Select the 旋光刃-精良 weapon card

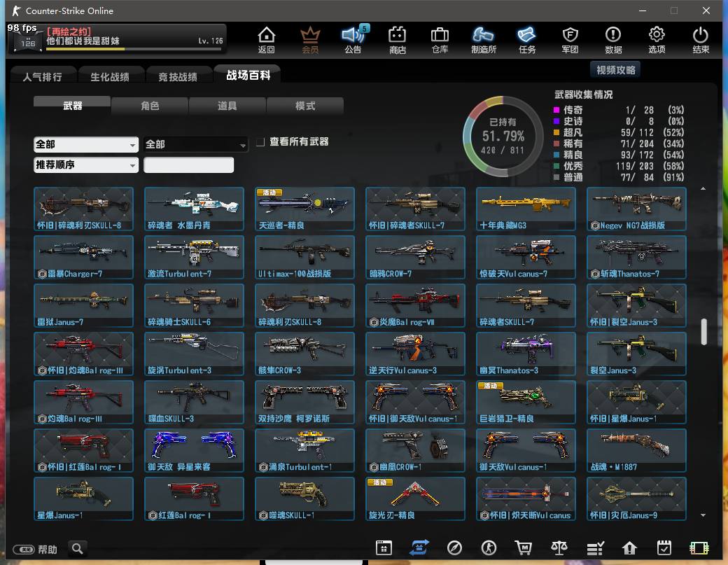coord(415,498)
